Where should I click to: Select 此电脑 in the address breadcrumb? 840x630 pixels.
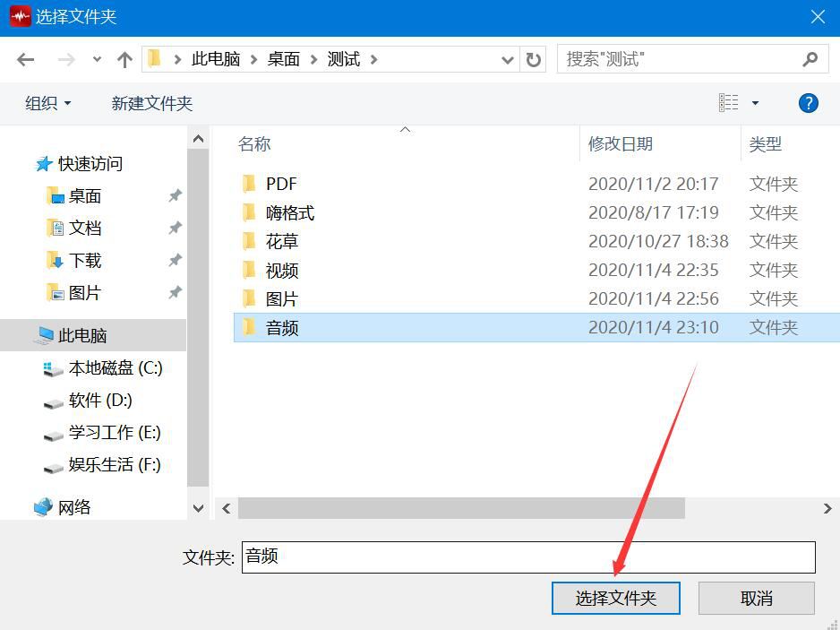tap(216, 59)
